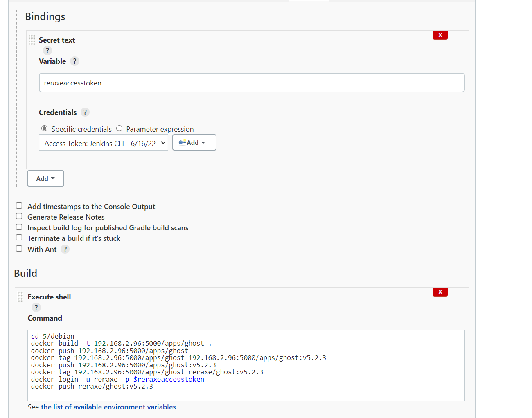
Task: Click the 'docker build -t' command line
Action: 121,343
